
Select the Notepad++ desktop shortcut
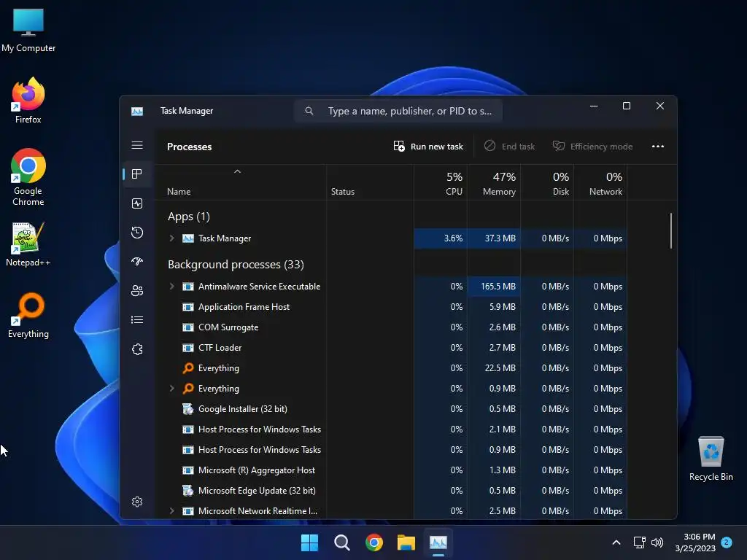28,244
